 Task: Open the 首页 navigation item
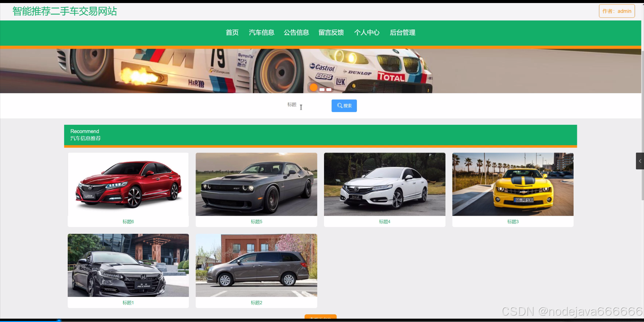pyautogui.click(x=232, y=33)
